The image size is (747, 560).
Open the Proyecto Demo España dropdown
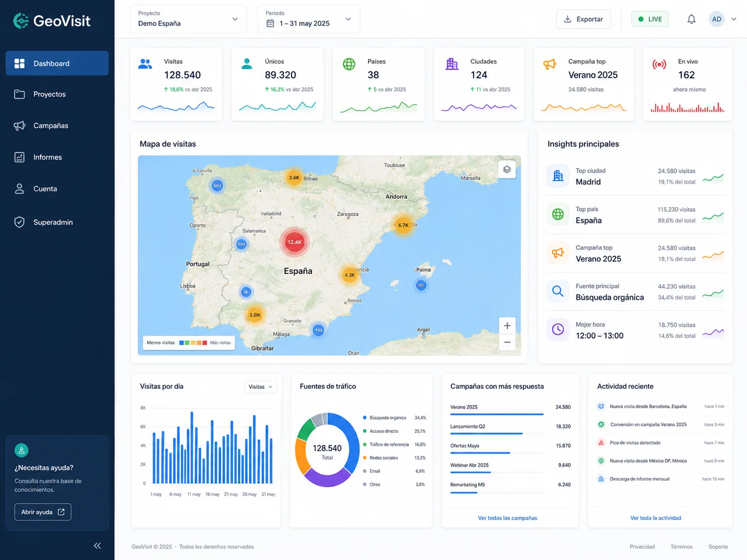(188, 19)
